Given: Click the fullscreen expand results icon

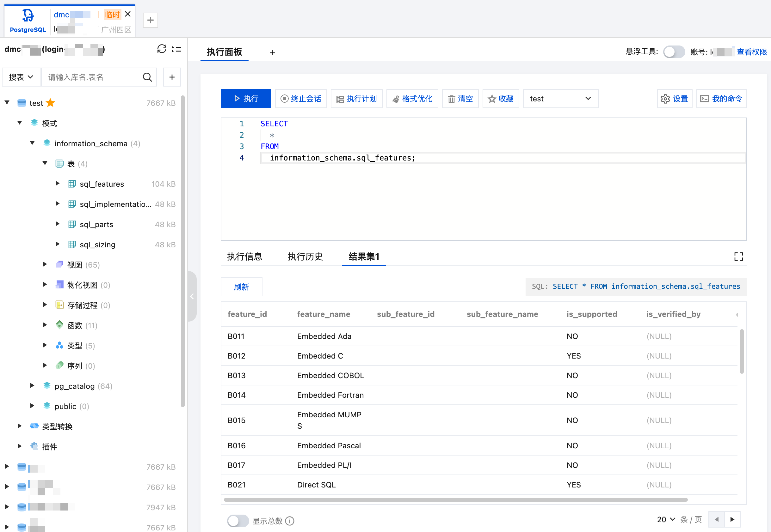Looking at the screenshot, I should [738, 256].
